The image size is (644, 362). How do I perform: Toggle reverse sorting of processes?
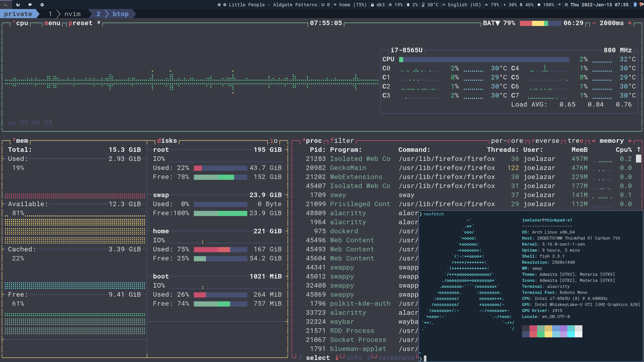pyautogui.click(x=545, y=141)
